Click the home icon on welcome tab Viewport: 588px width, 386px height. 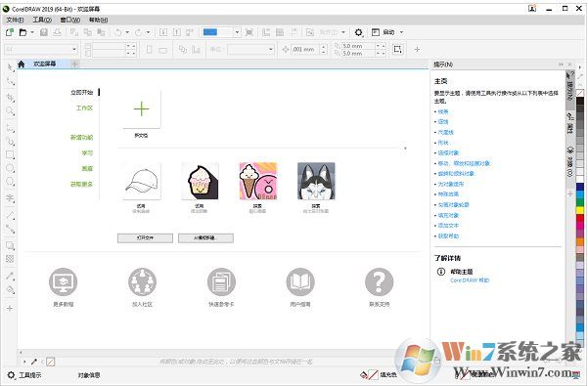pos(22,64)
